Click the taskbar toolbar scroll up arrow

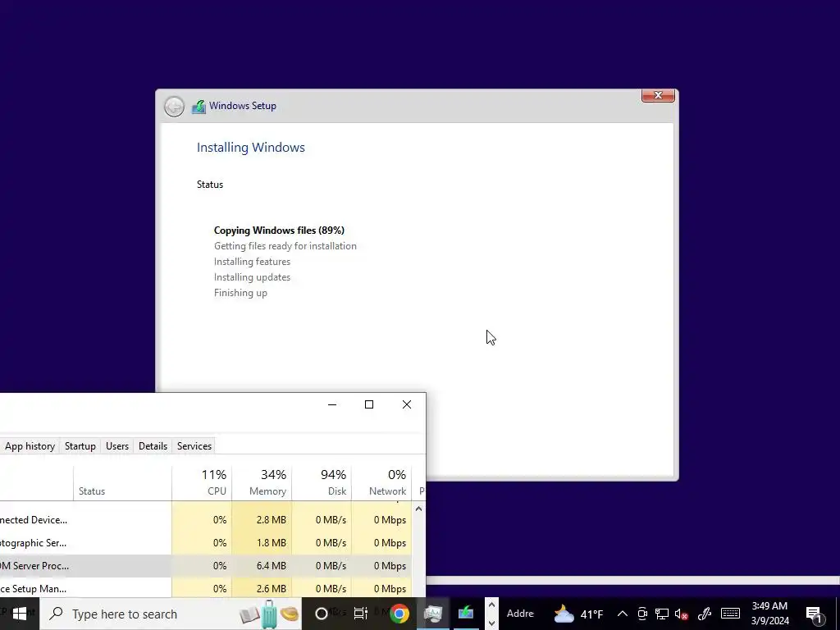491,605
